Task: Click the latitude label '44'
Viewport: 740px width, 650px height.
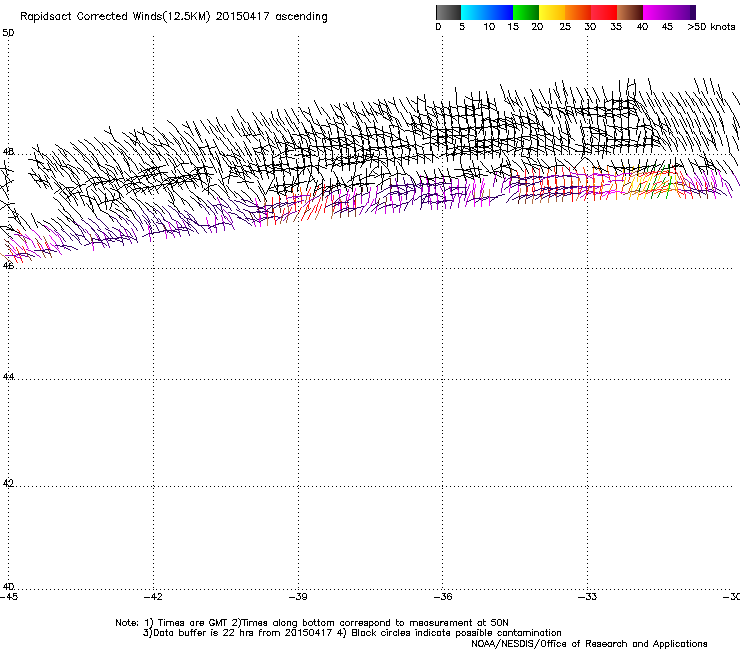Action: pyautogui.click(x=8, y=377)
